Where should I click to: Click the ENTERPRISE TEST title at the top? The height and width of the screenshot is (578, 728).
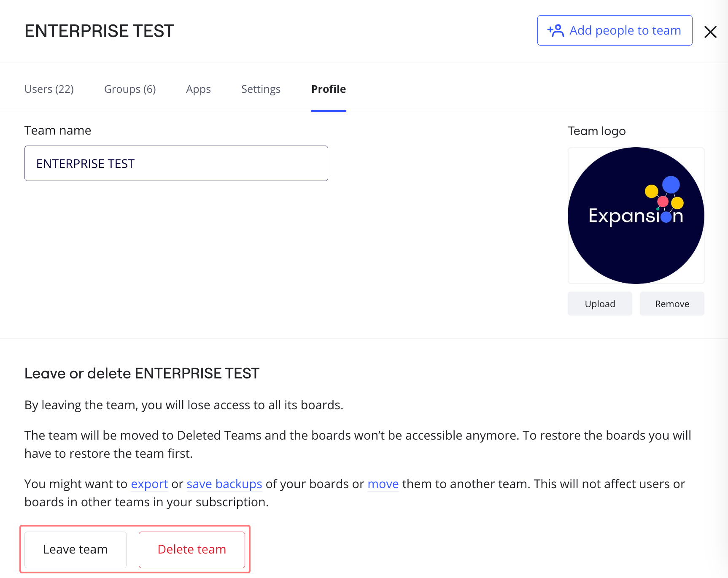(99, 31)
